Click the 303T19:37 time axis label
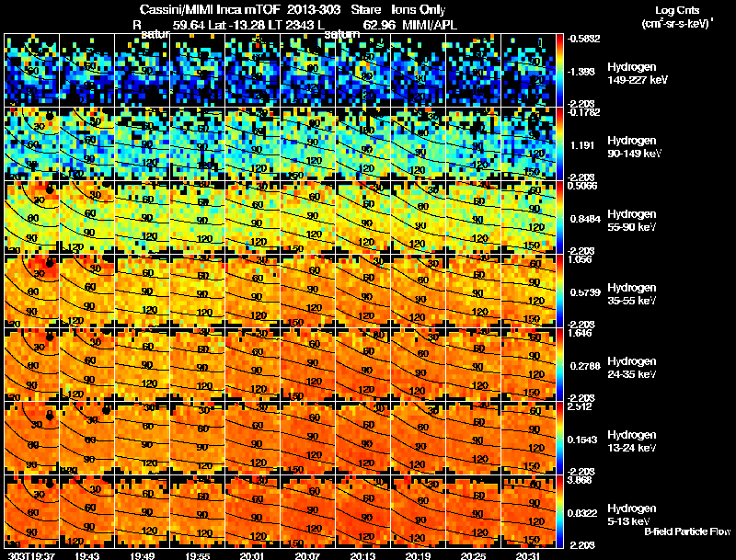 tap(31, 555)
